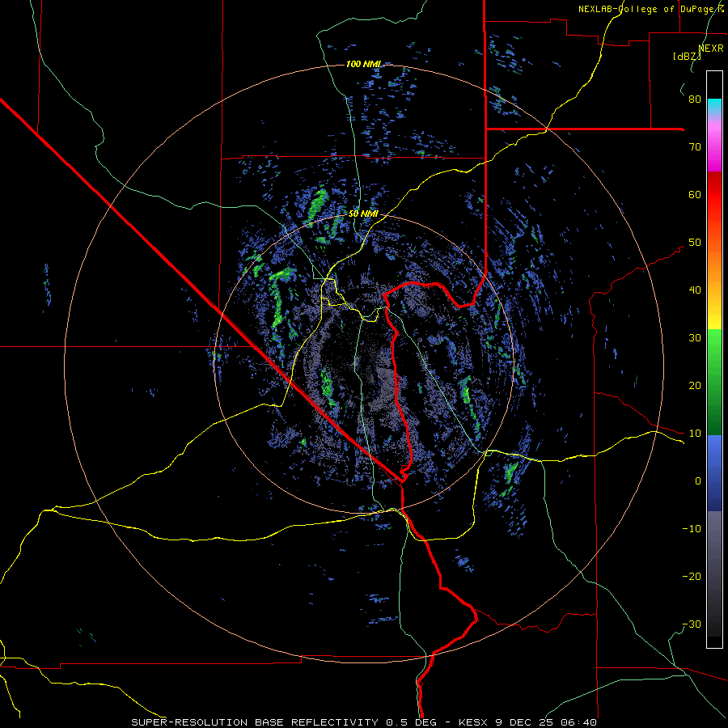
Task: Select the 50 tick label on the legend
Action: (x=695, y=243)
